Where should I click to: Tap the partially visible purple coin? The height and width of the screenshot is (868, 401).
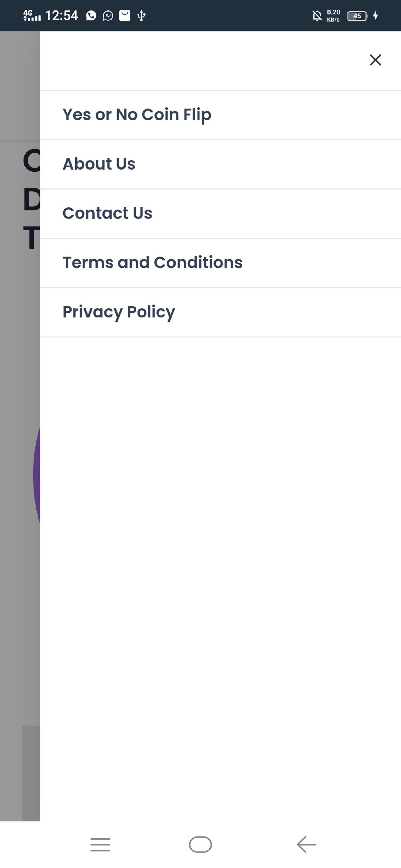(36, 475)
